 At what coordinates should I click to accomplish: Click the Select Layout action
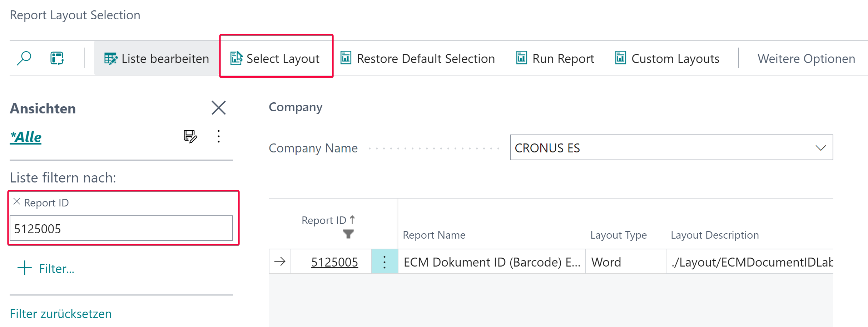275,58
